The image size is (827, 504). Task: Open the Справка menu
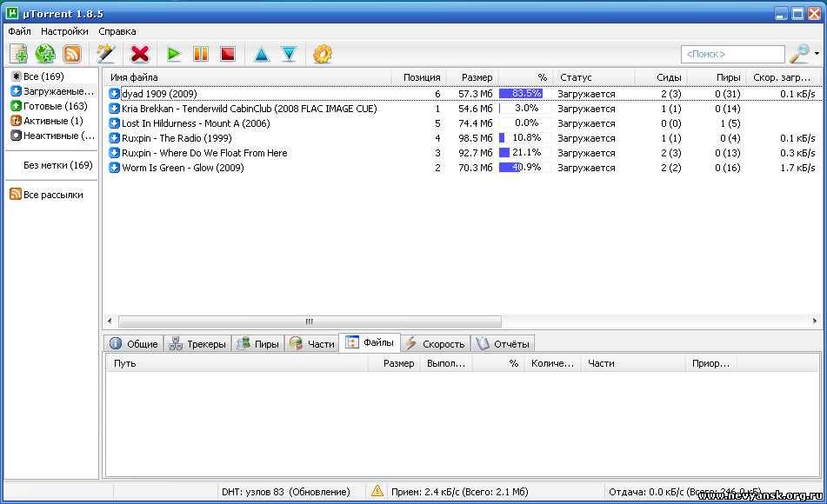[x=117, y=31]
